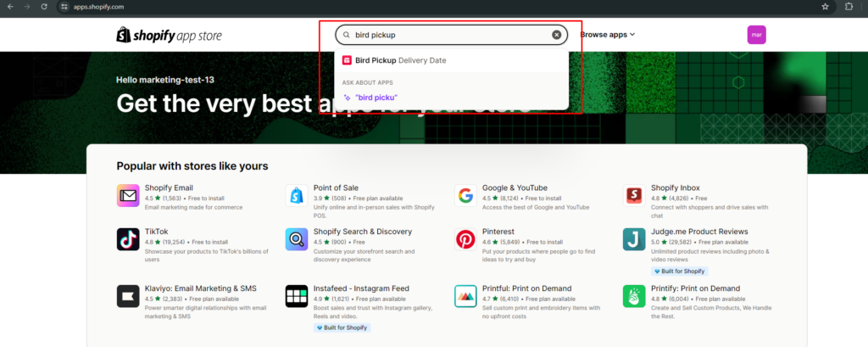Image resolution: width=868 pixels, height=347 pixels.
Task: Click the magnifier icon in search bar
Action: pyautogui.click(x=347, y=35)
